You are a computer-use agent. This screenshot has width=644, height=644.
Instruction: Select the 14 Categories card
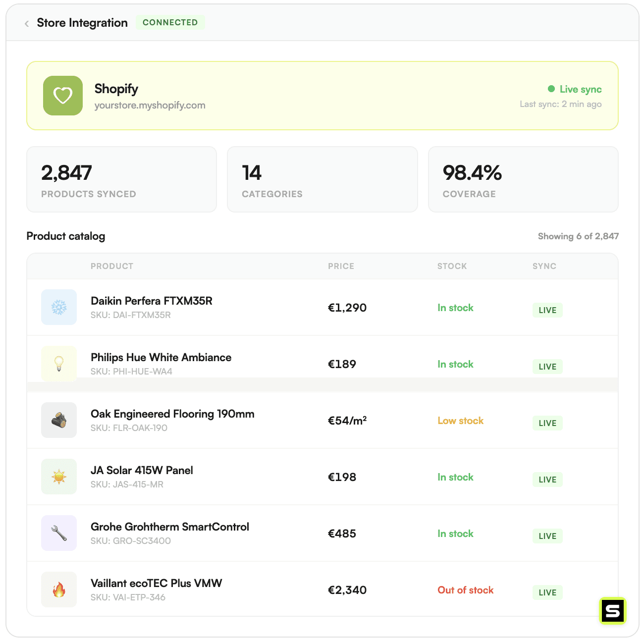[x=322, y=179]
